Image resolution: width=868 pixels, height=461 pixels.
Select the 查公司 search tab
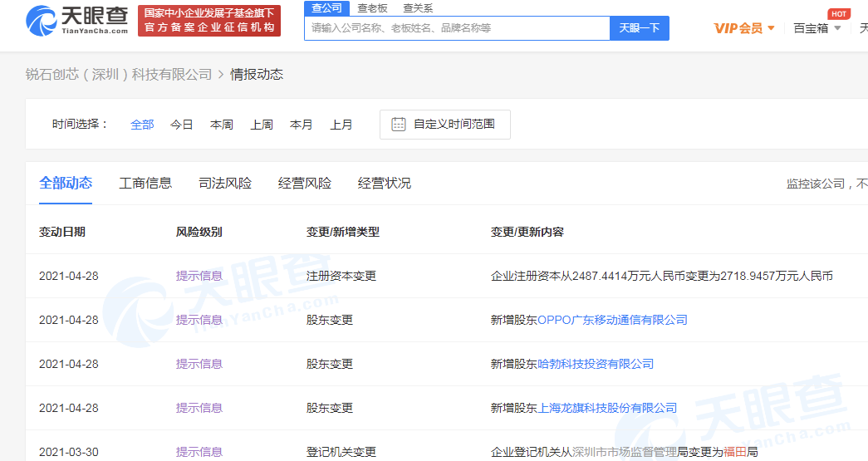pos(326,8)
